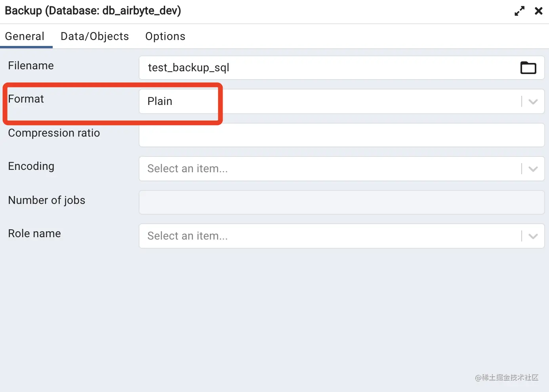Click the Encoding label text
This screenshot has height=392, width=549.
31,166
